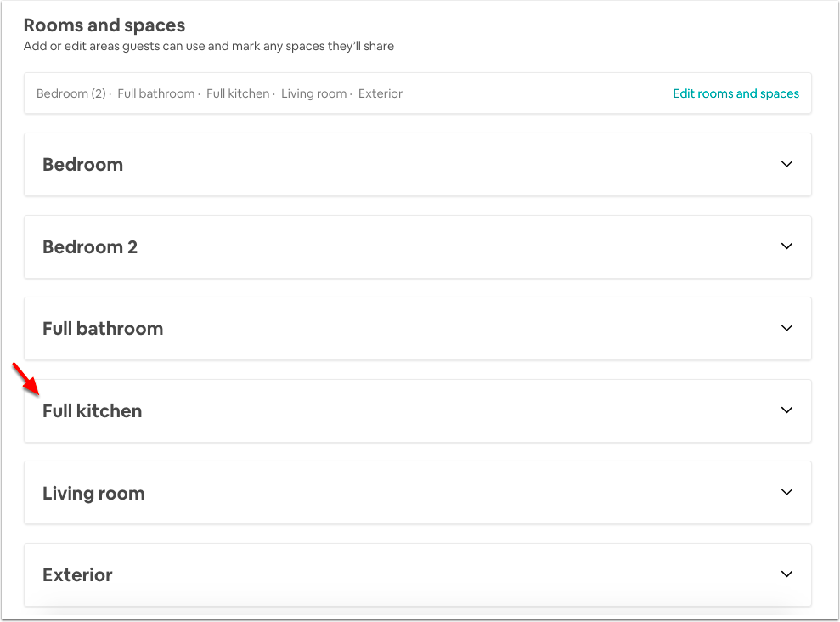
Task: Expand the first Bedroom section chevron
Action: click(786, 164)
